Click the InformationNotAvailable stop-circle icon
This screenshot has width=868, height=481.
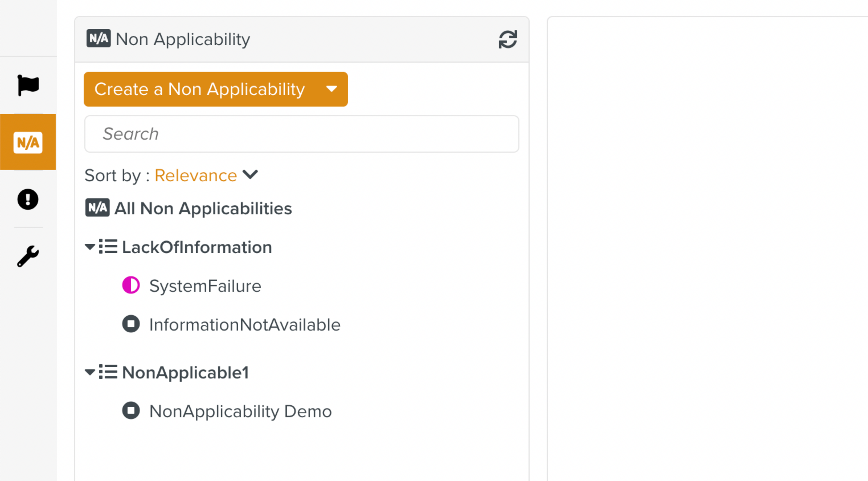[x=131, y=324]
